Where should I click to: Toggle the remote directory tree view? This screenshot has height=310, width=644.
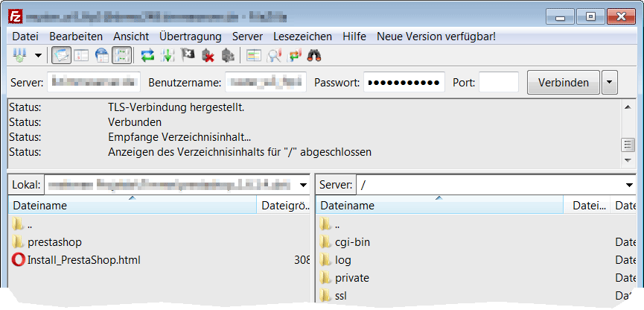tap(101, 55)
